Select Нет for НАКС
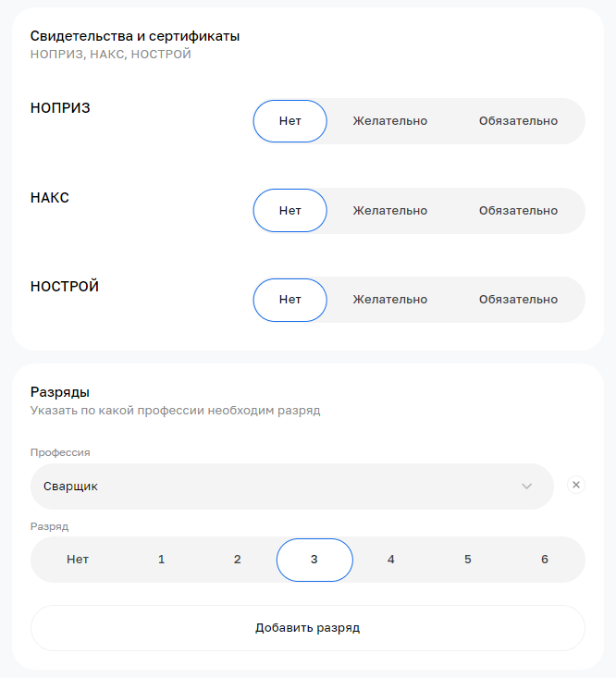 290,211
